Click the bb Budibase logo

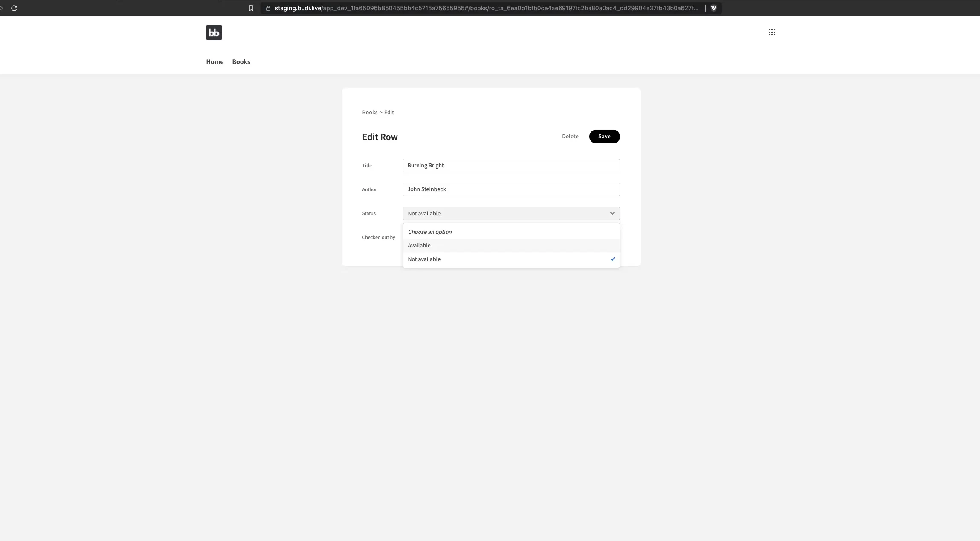(214, 32)
